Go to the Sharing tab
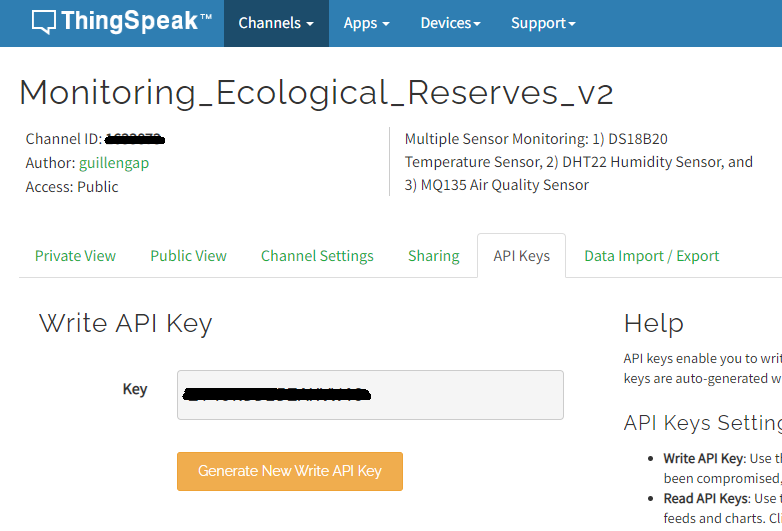This screenshot has height=531, width=782. click(433, 256)
